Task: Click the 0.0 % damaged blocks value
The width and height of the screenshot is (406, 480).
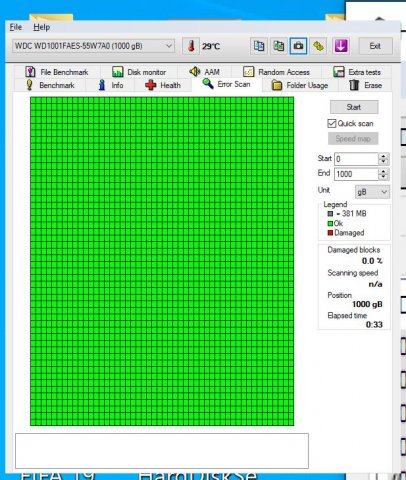Action: coord(372,261)
